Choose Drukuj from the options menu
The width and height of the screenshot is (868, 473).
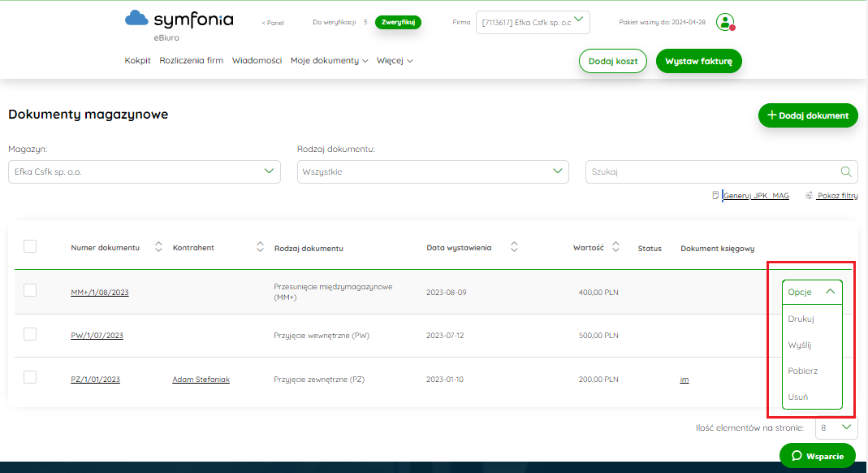tap(801, 319)
